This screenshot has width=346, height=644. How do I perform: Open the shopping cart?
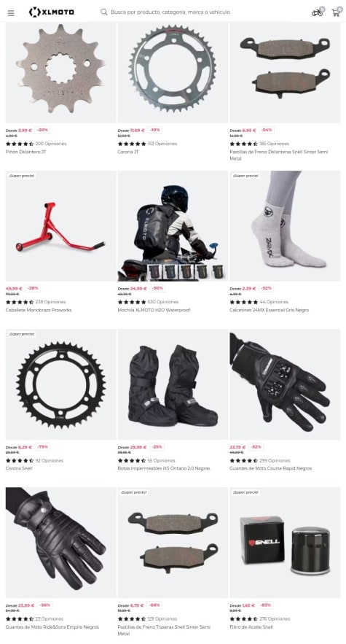point(336,12)
